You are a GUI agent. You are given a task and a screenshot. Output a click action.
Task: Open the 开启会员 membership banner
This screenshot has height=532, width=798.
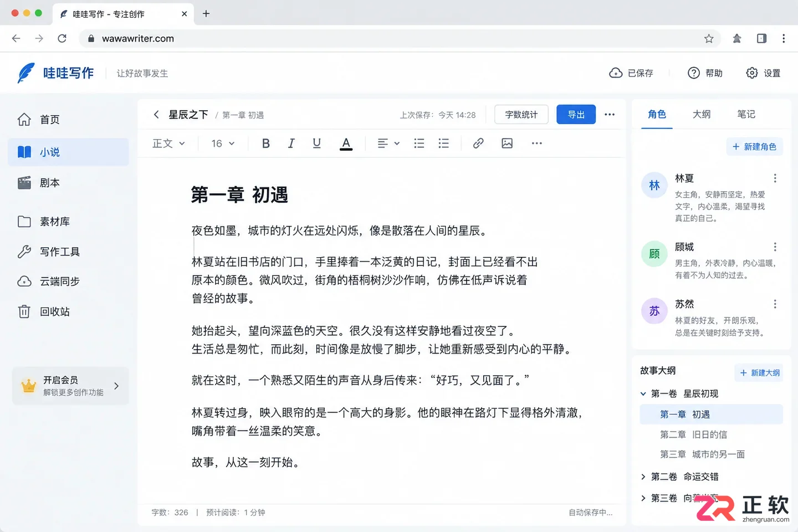point(70,386)
